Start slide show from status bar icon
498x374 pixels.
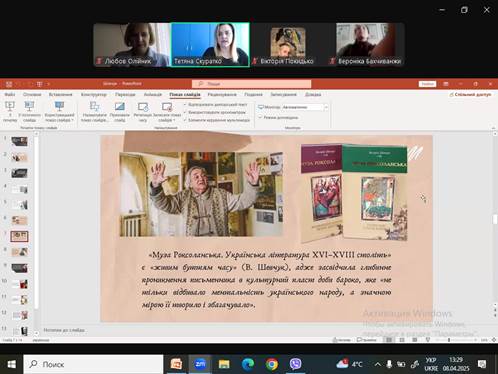[428, 340]
